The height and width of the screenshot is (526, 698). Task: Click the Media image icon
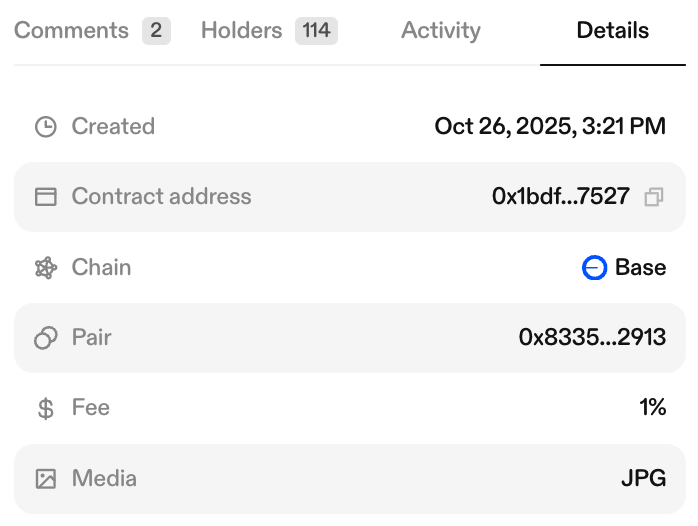(46, 478)
